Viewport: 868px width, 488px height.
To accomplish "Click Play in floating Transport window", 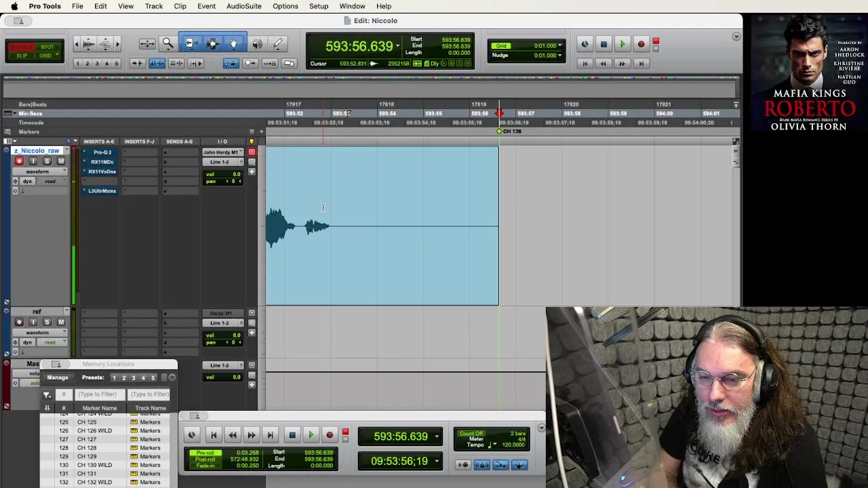I will pos(311,435).
